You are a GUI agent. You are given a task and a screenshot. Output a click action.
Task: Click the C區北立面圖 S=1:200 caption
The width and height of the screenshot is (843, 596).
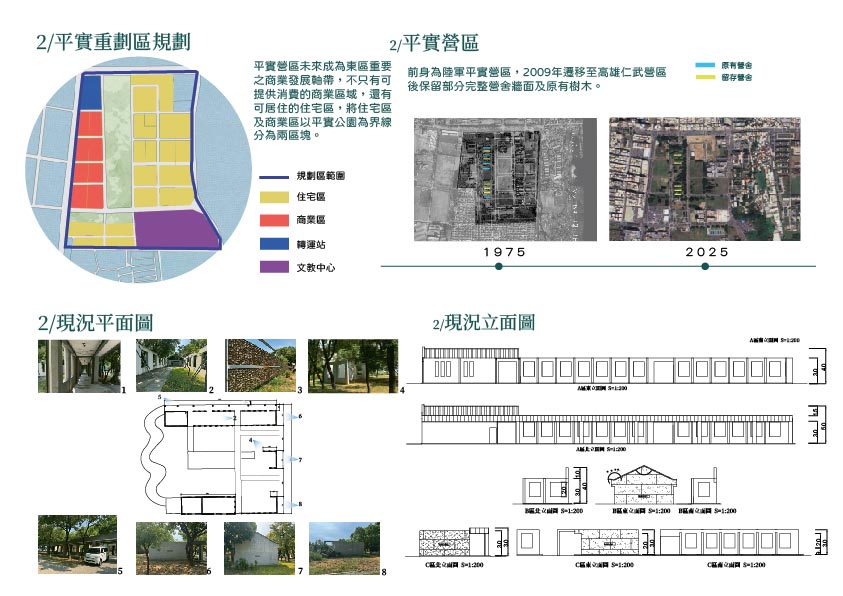pos(454,565)
